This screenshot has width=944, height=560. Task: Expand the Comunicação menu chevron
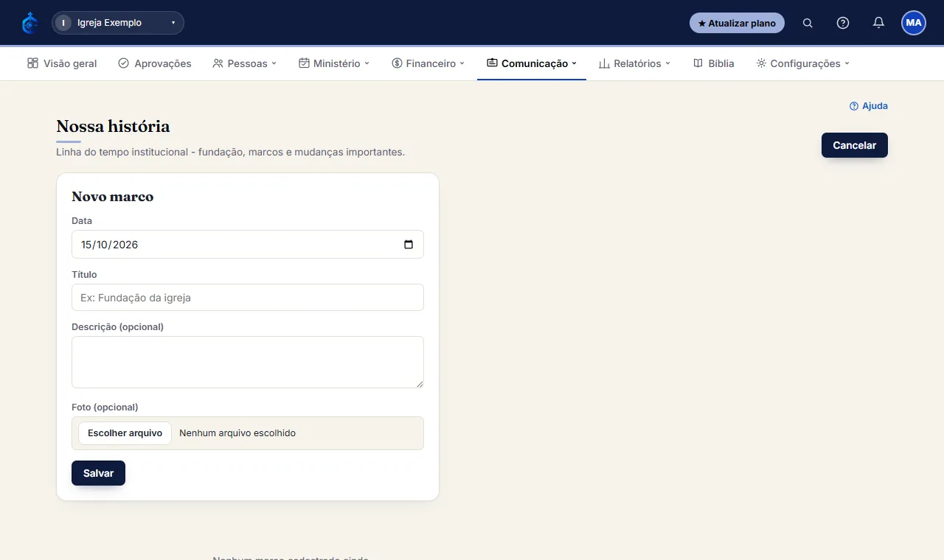(575, 63)
